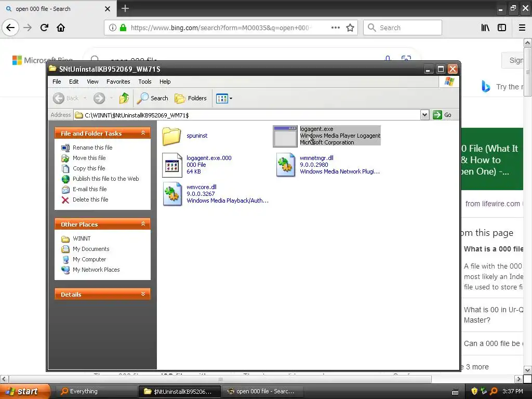The width and height of the screenshot is (532, 399).
Task: Click the lifewire 000 File result heading
Action: (489, 159)
